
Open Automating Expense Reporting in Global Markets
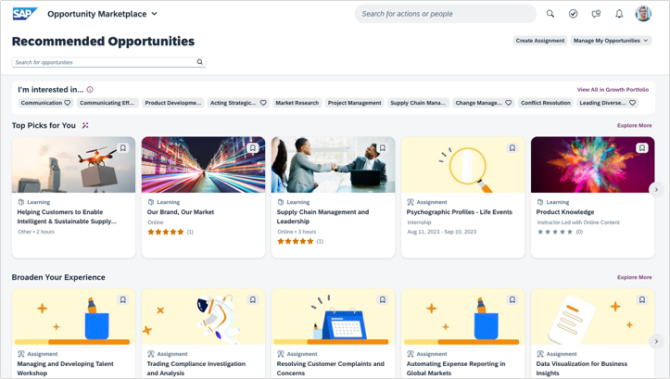click(x=456, y=368)
